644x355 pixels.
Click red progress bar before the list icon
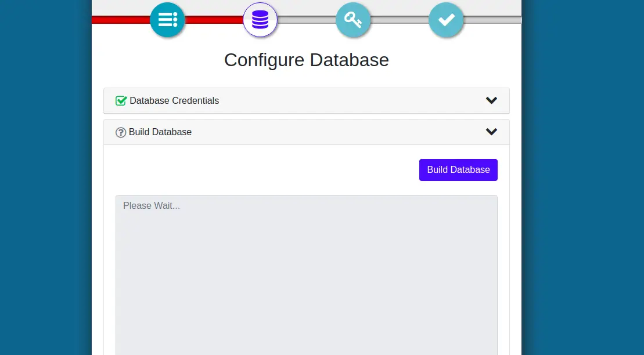119,20
